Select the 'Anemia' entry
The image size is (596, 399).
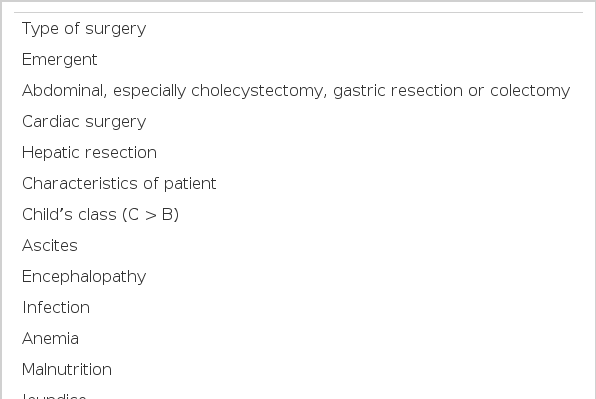pos(50,339)
